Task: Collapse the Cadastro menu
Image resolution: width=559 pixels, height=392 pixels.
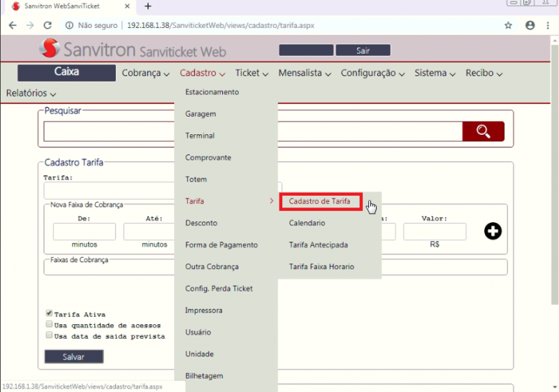Action: [x=202, y=73]
